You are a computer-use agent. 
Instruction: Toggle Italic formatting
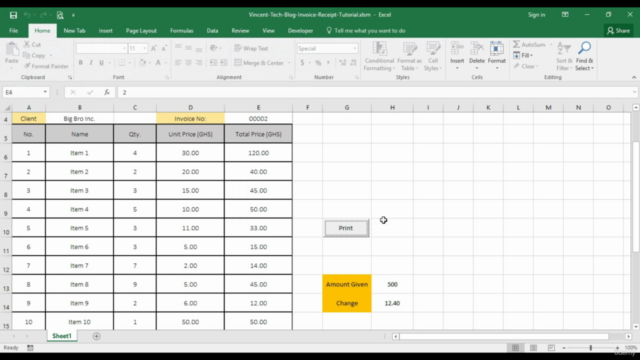[91, 63]
